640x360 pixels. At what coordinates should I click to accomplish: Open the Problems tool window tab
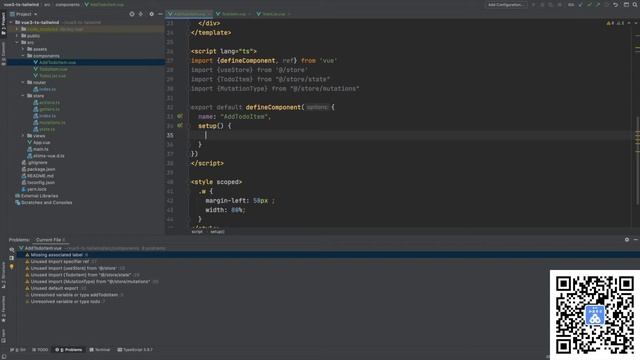click(x=69, y=350)
